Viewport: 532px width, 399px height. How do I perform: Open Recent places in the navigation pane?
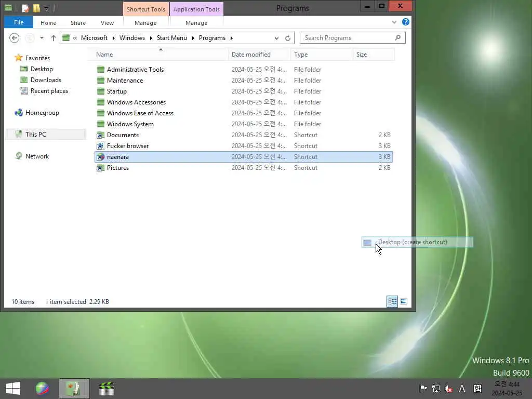pyautogui.click(x=49, y=90)
